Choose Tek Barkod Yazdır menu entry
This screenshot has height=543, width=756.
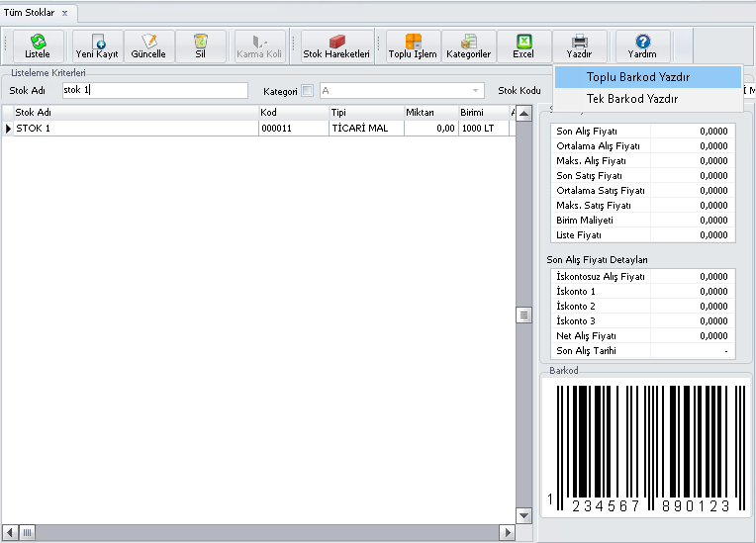point(633,99)
